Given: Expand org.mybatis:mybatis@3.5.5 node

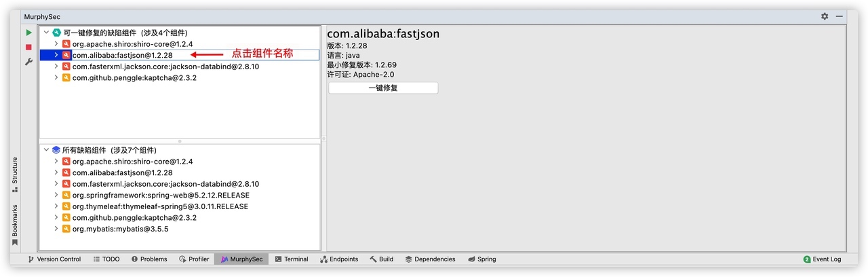Looking at the screenshot, I should click(x=56, y=229).
